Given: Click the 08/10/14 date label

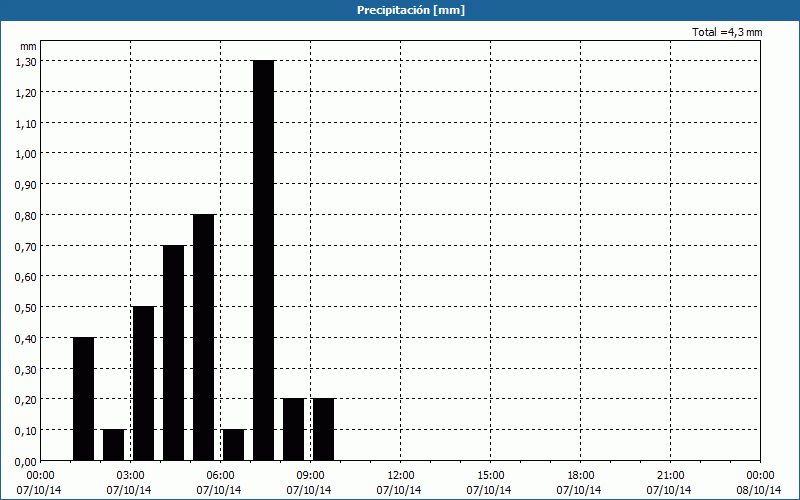Looking at the screenshot, I should [x=759, y=490].
